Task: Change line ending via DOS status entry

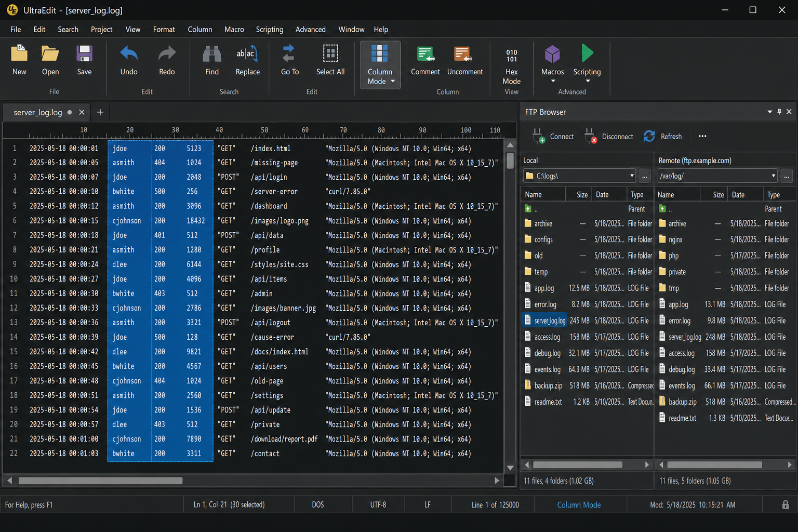Action: pos(318,505)
